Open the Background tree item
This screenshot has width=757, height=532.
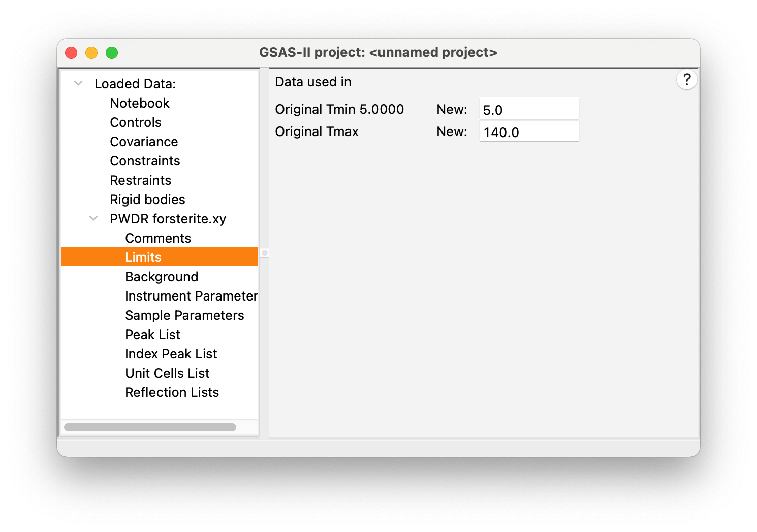[162, 277]
